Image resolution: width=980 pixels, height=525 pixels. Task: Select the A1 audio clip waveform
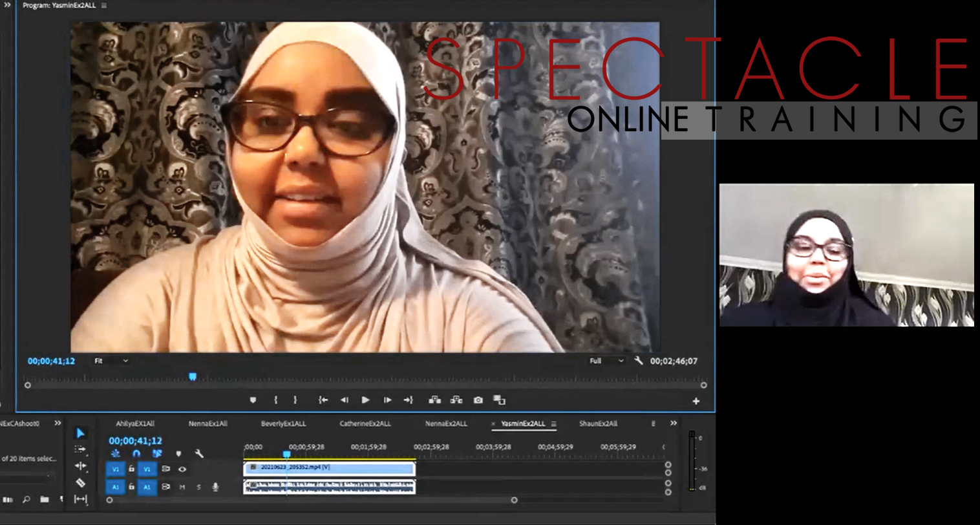[329, 486]
